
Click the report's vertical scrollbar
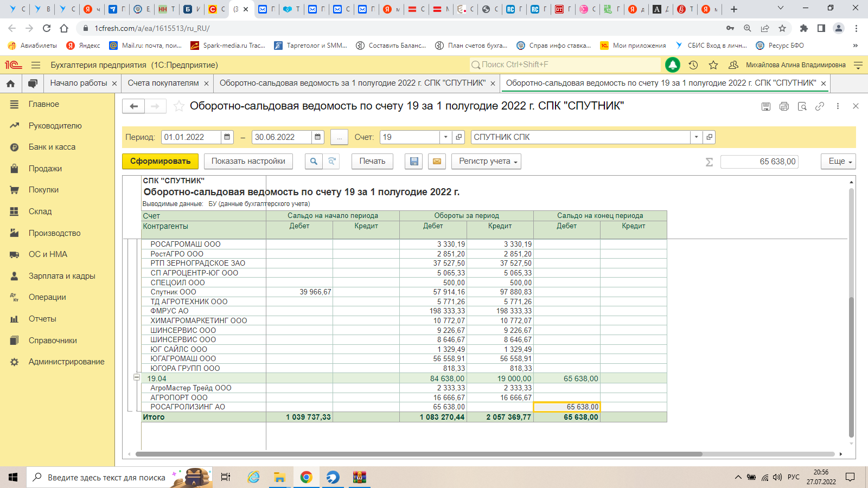click(851, 367)
